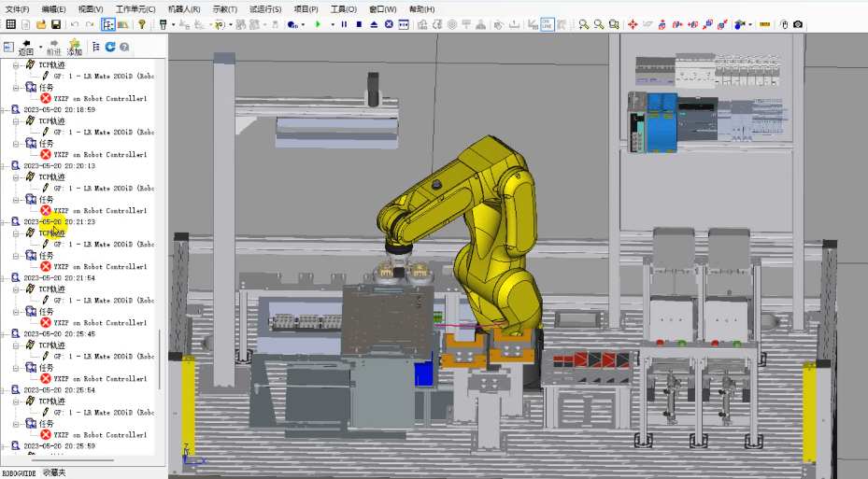Click the zoom in magnifier icon

click(x=583, y=24)
